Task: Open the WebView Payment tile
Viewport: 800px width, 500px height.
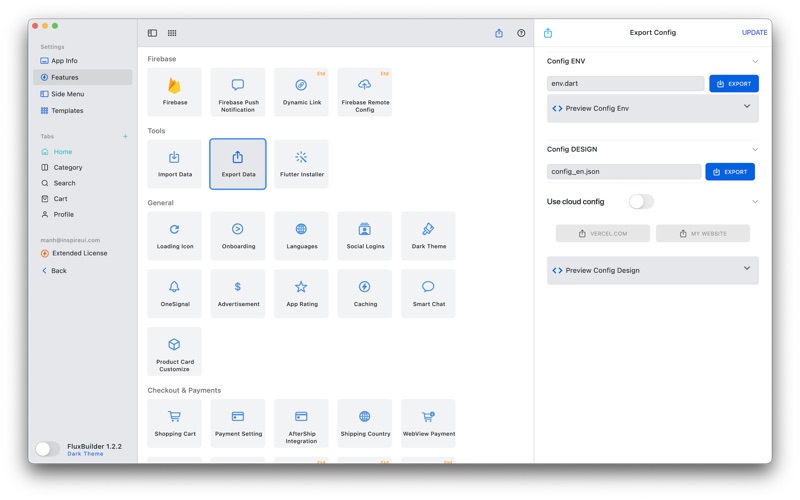Action: tap(428, 423)
